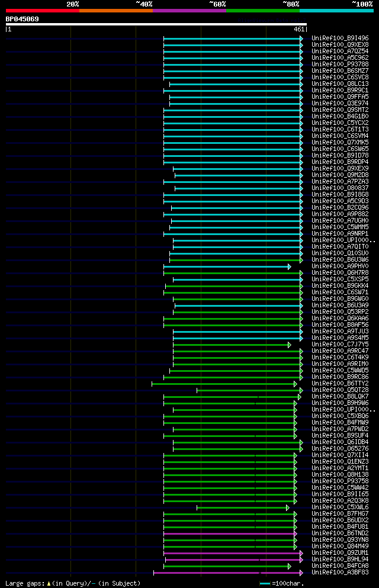The image size is (379, 588).
Task: Select hit UniRef100_C5XBQ6
Action: [x=340, y=416]
